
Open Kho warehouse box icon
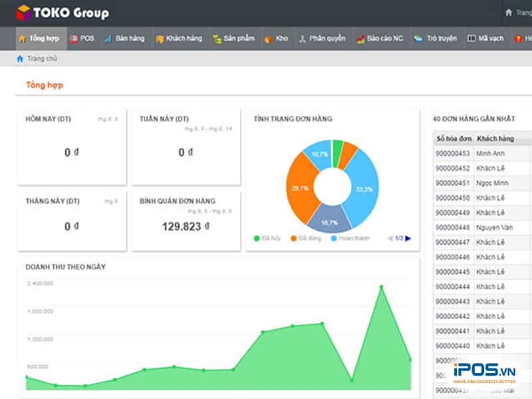click(269, 39)
